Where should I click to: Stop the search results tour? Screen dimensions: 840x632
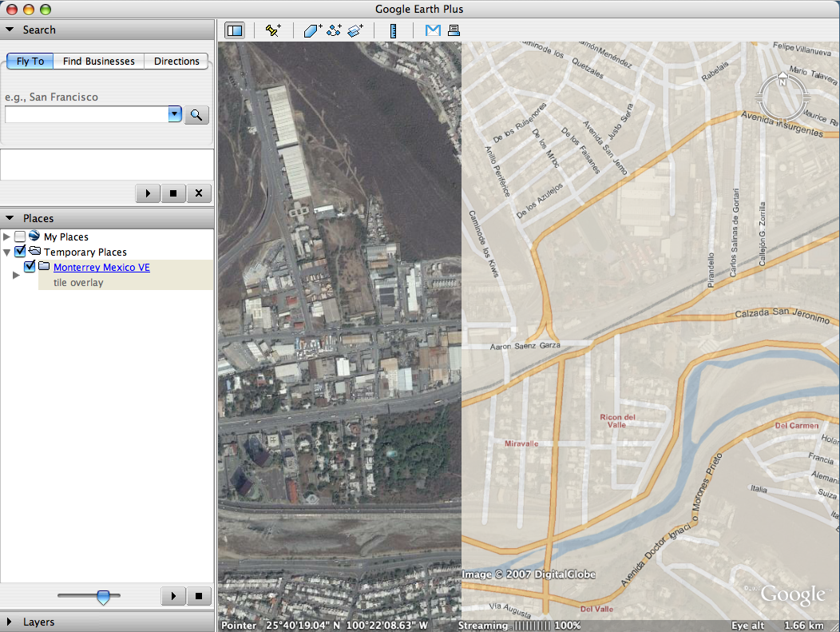(173, 193)
